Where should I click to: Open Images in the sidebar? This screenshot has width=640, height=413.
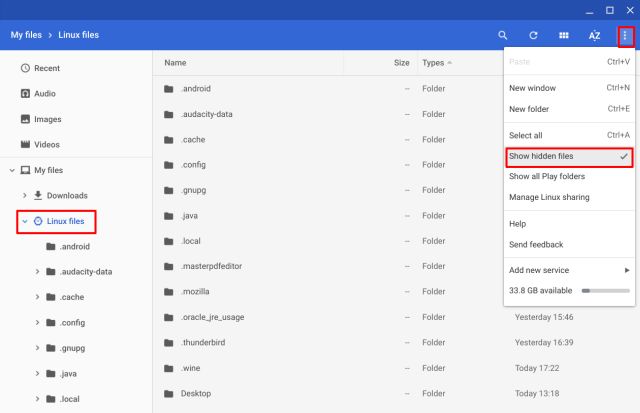pyautogui.click(x=47, y=119)
